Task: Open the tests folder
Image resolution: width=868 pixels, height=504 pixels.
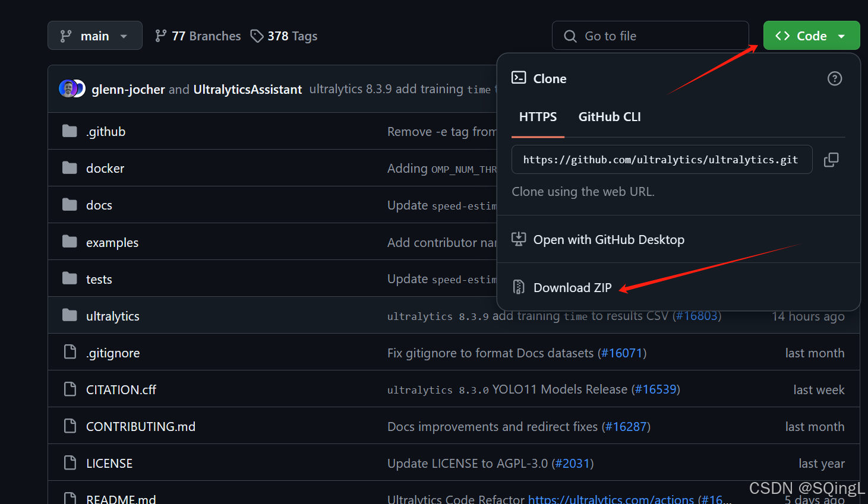Action: pos(99,280)
